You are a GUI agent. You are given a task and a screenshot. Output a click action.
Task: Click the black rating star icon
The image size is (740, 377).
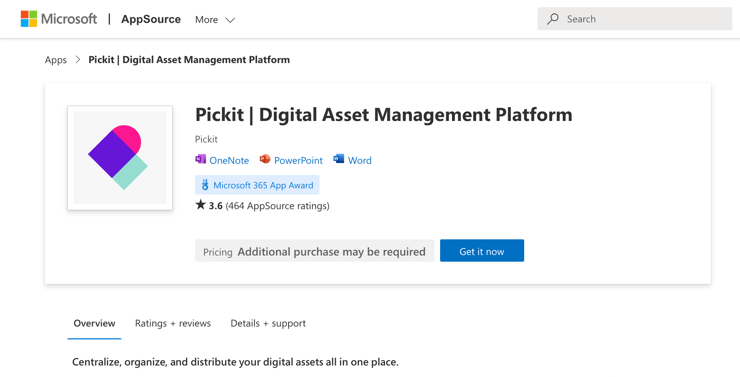(x=201, y=205)
